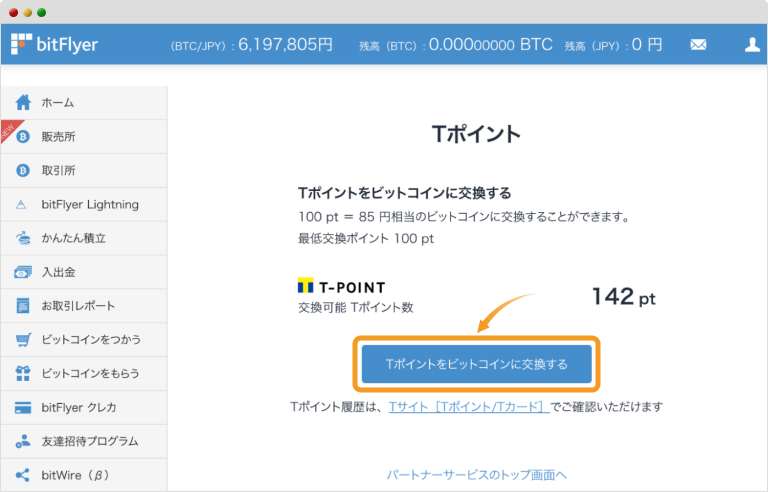Open 友達招待プログラム menu item
Image resolution: width=768 pixels, height=492 pixels.
point(84,441)
